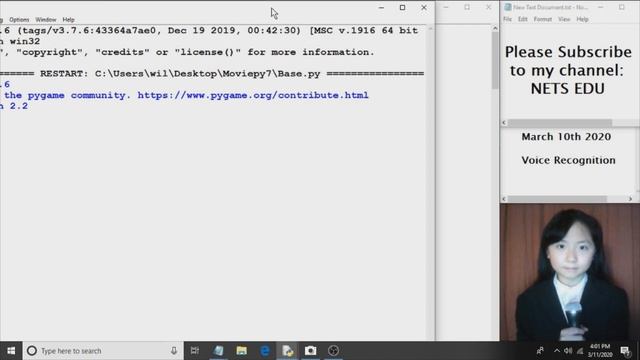Viewport: 640px width, 360px height.
Task: Close the Python Shell window
Action: [x=424, y=7]
